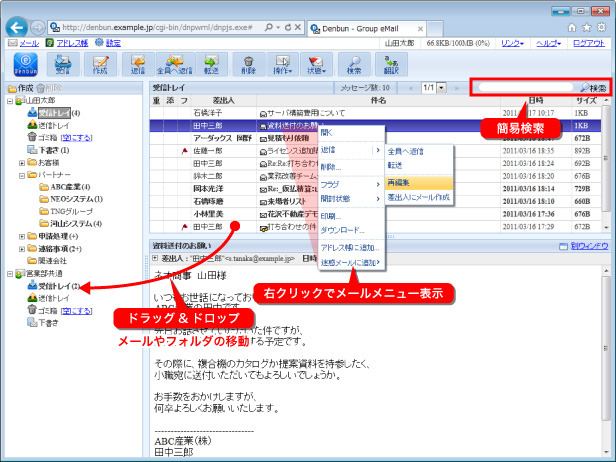
Task: Open the 状態 status dropdown in toolbar
Action: click(x=317, y=64)
